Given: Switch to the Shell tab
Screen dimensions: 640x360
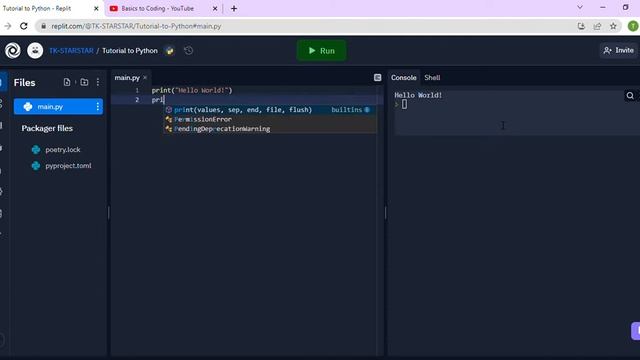Looking at the screenshot, I should [432, 78].
